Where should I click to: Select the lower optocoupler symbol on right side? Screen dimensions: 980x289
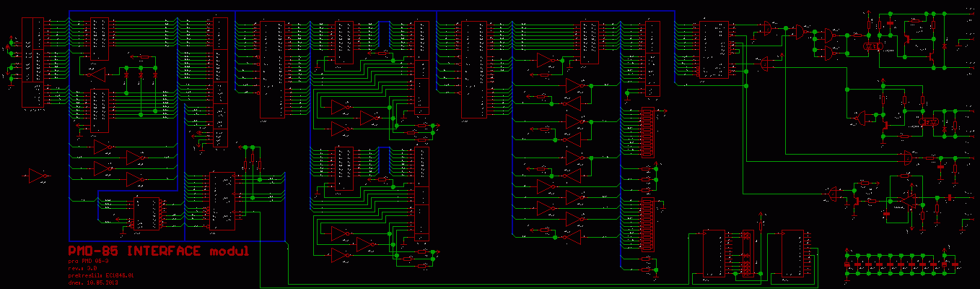tap(932, 122)
